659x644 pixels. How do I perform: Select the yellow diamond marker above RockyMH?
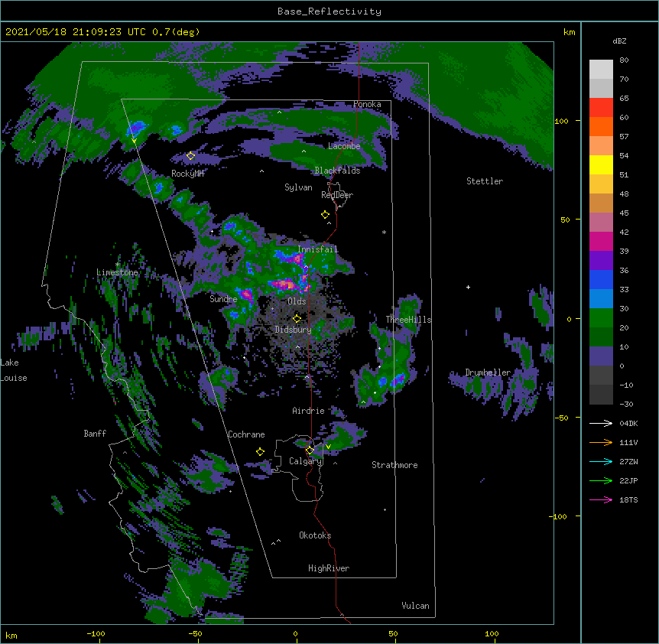(x=191, y=156)
